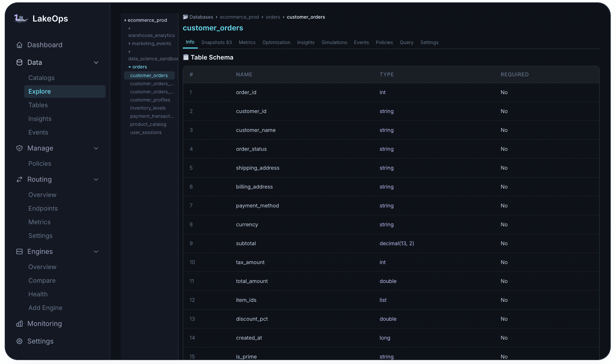This screenshot has width=616, height=364.
Task: Click the order_id column name
Action: pyautogui.click(x=246, y=92)
